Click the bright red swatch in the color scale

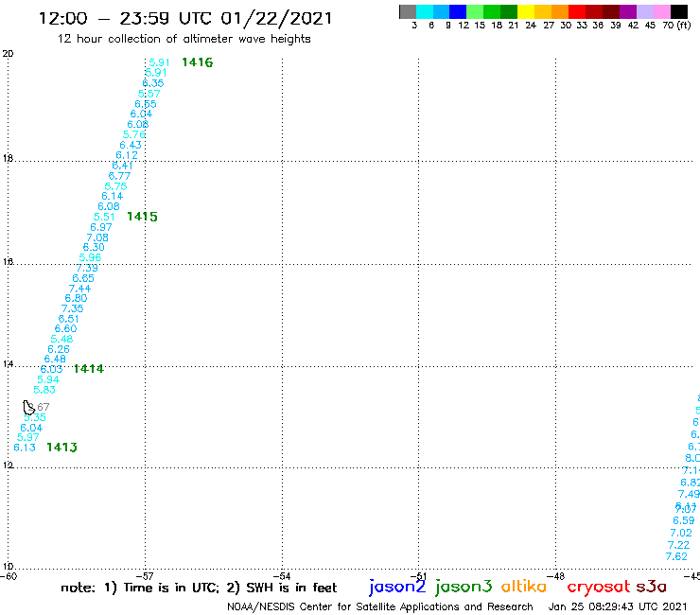point(577,11)
